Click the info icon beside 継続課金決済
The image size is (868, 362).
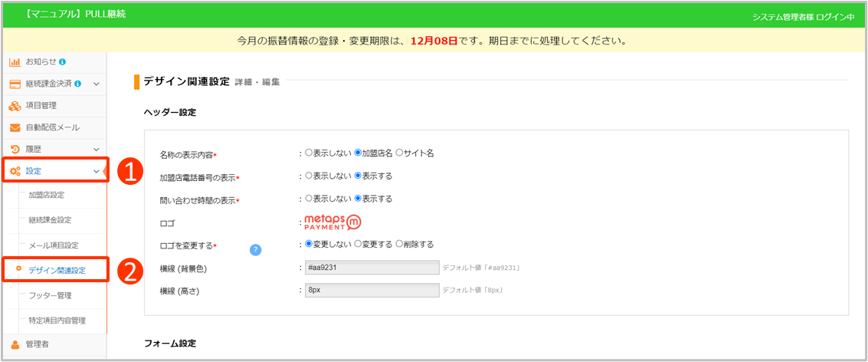pyautogui.click(x=78, y=84)
